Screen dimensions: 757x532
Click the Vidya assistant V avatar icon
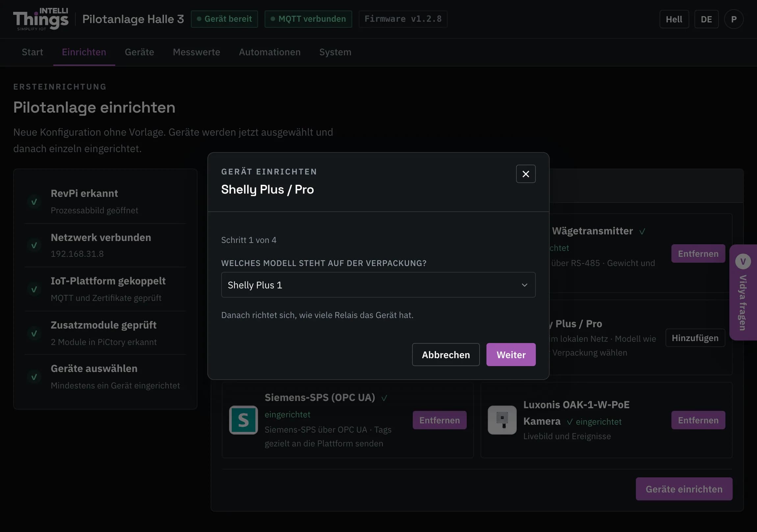click(x=743, y=261)
